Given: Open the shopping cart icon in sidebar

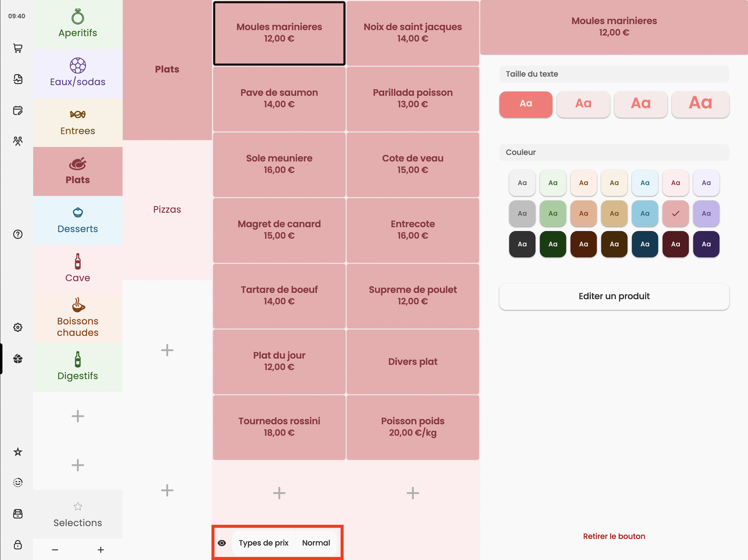Looking at the screenshot, I should coord(18,48).
